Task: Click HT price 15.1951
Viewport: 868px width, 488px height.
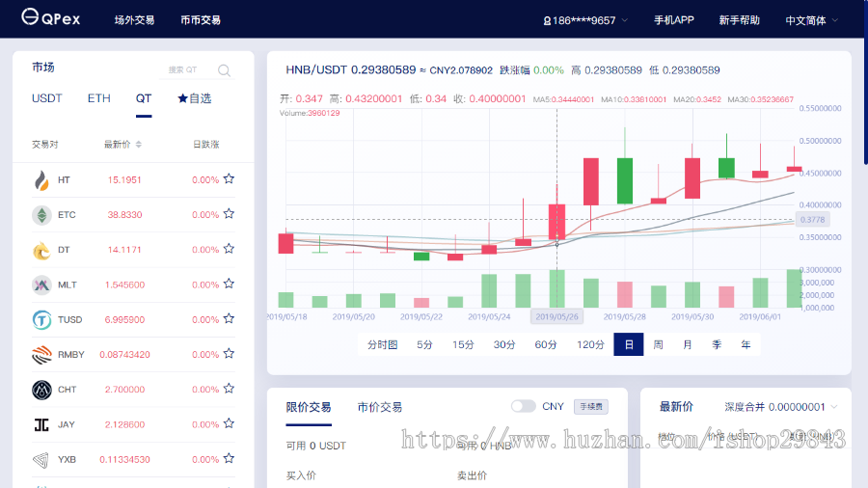Action: (x=124, y=179)
